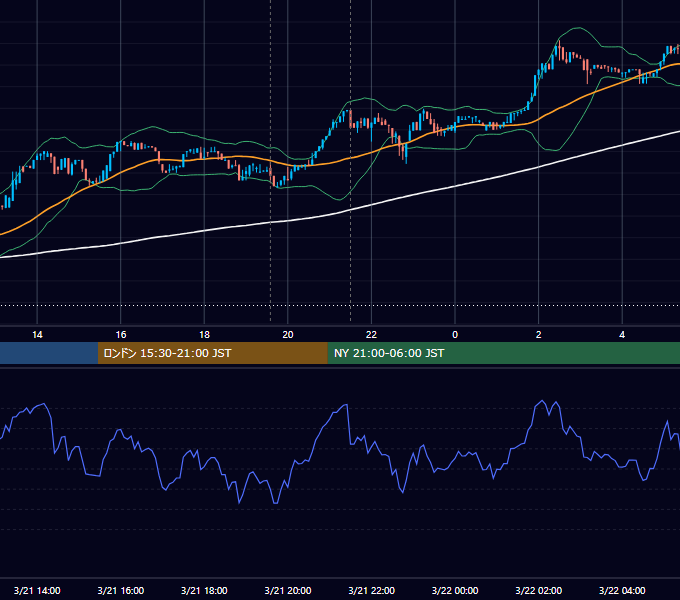680x600 pixels.
Task: Click the 4 hour axis label
Action: tap(622, 335)
